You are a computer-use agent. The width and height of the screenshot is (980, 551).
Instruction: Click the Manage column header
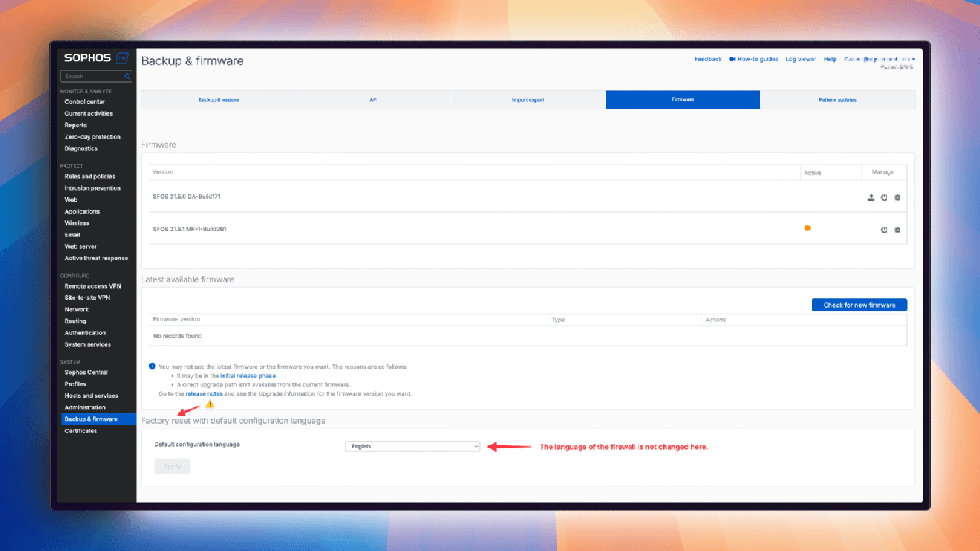883,172
